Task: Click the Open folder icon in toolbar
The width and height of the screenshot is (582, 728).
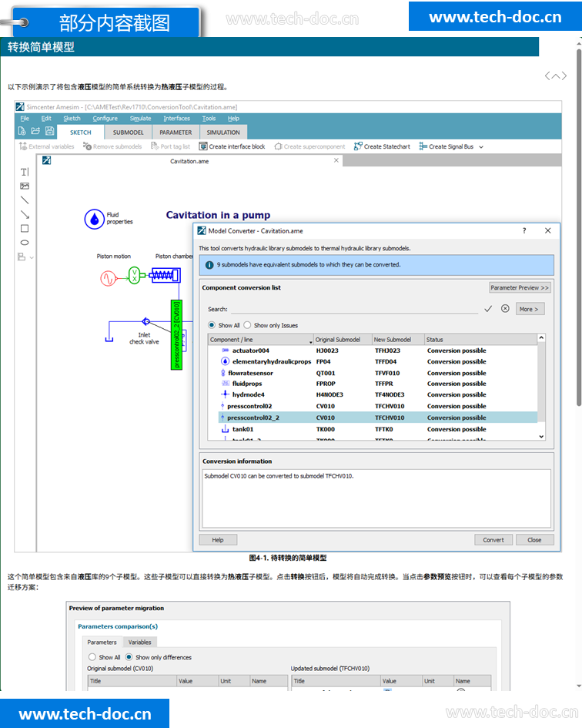Action: click(x=35, y=132)
